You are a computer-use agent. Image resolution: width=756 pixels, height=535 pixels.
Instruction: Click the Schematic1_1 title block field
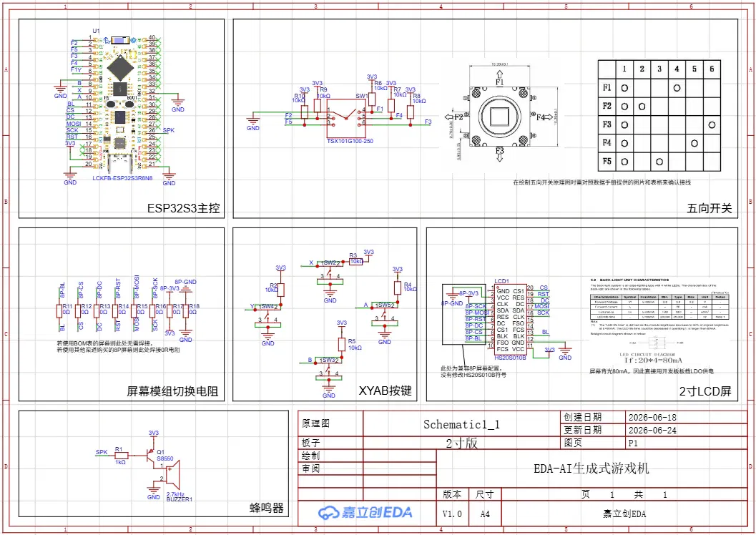click(x=461, y=424)
